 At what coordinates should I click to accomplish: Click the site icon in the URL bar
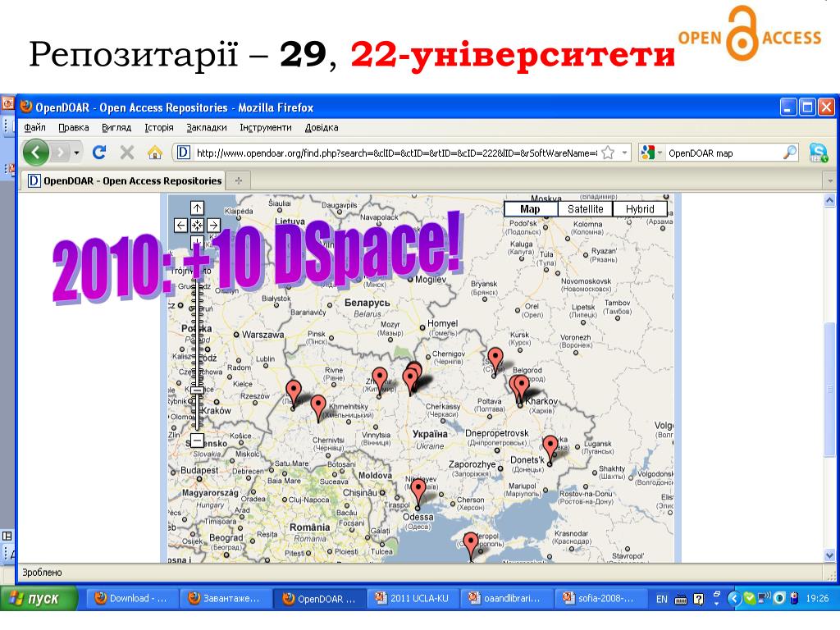click(183, 153)
